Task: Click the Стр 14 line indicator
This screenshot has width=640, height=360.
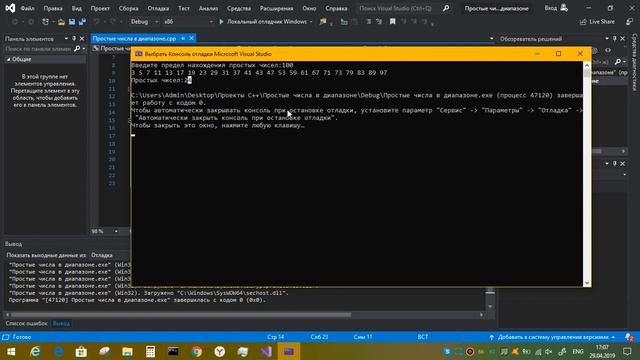Action: click(x=276, y=337)
